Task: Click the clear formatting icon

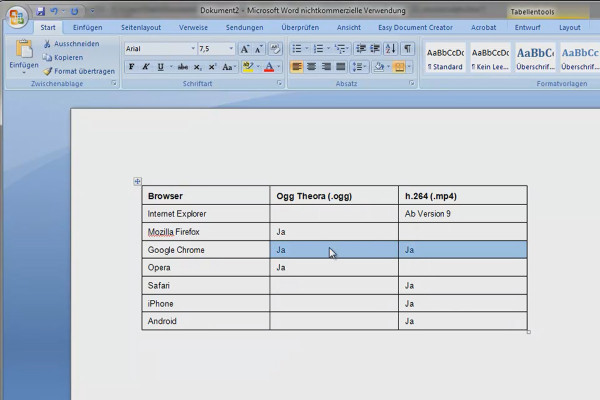Action: 275,49
